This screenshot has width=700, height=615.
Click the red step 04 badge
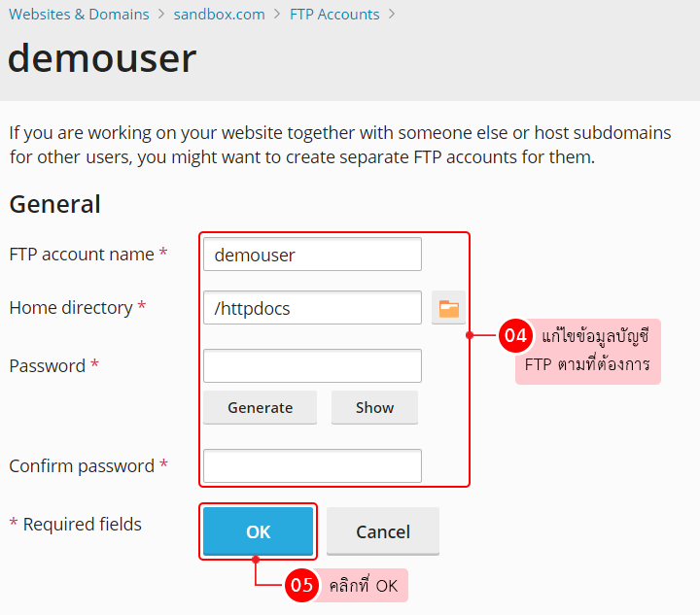[514, 336]
